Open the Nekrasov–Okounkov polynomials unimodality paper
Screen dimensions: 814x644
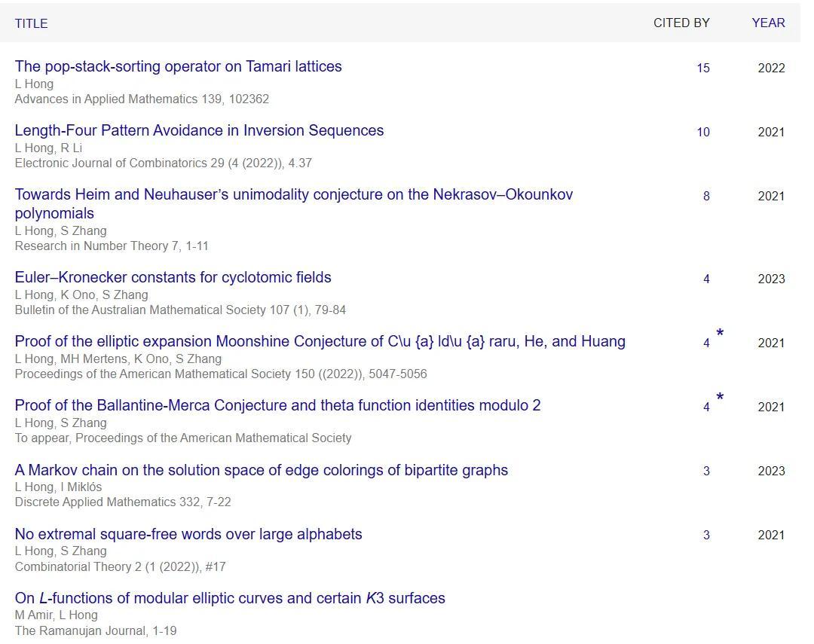pos(293,194)
